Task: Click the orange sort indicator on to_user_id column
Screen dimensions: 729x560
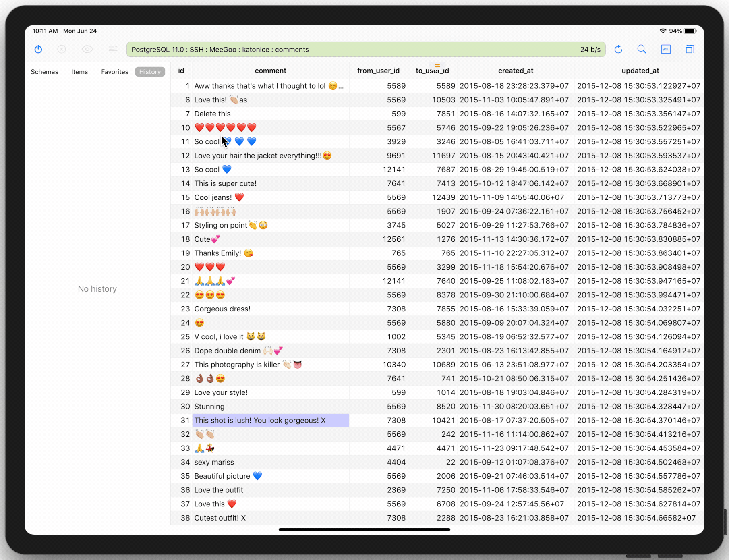Action: 437,66
